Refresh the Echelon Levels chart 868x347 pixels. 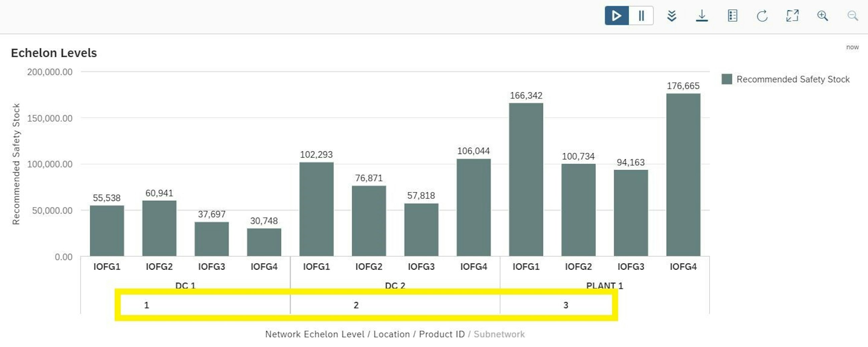762,15
